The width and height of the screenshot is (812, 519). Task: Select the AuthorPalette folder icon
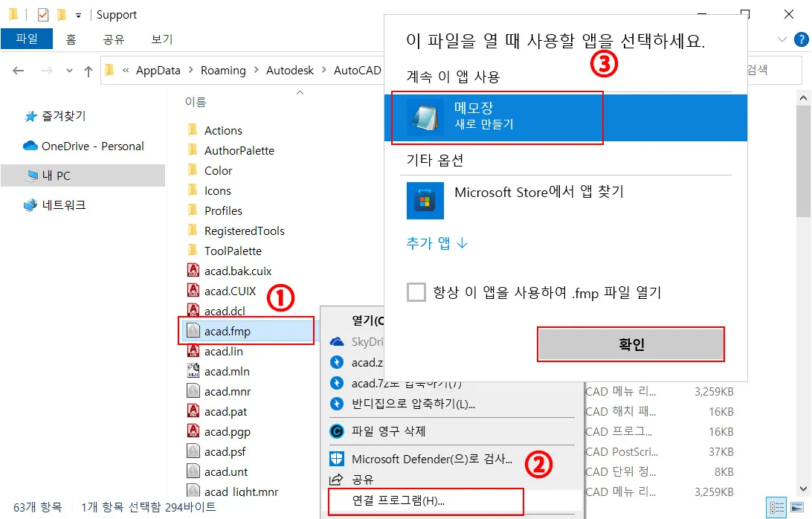click(193, 150)
